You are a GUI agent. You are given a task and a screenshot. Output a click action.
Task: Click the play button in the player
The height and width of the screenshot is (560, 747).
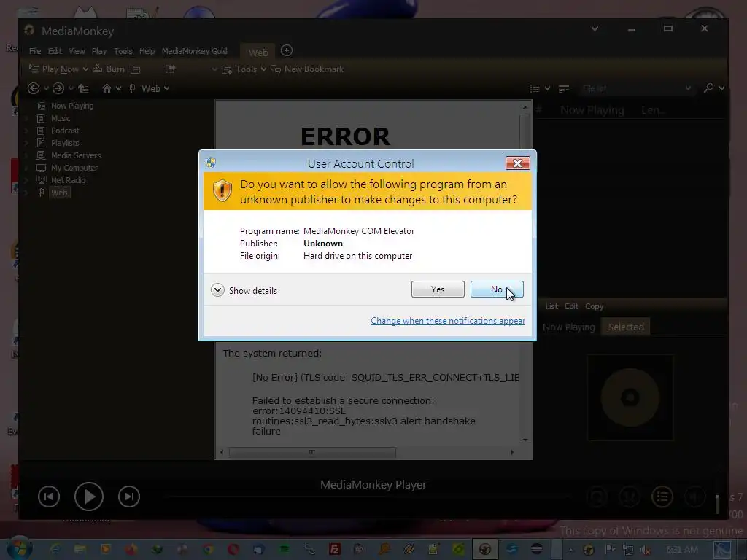(88, 497)
